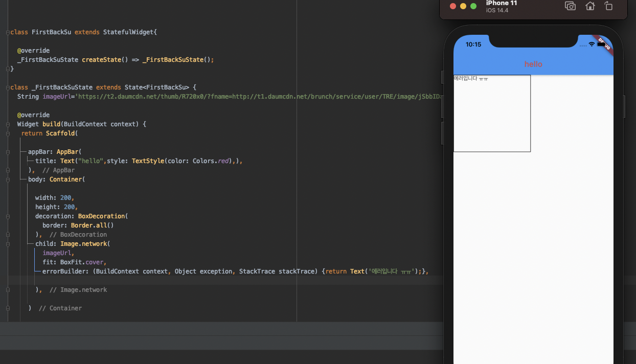This screenshot has height=364, width=636.
Task: Click the 10:15 clock in simulator status bar
Action: click(473, 44)
